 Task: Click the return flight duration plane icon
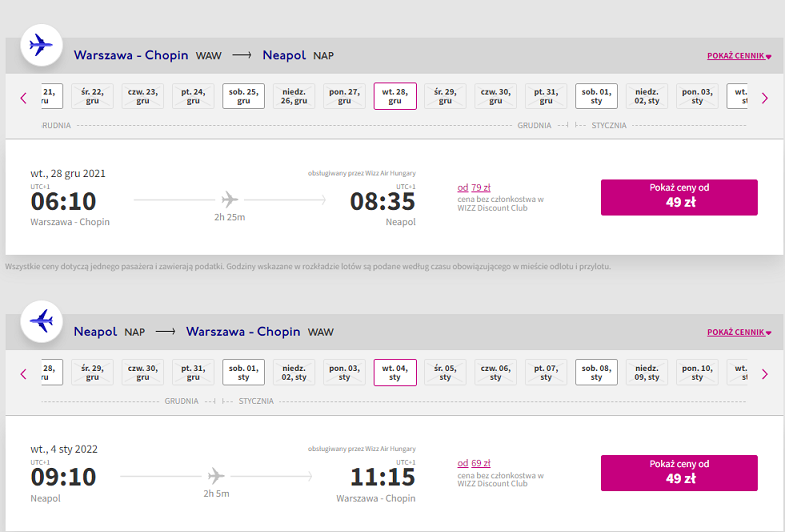[216, 476]
